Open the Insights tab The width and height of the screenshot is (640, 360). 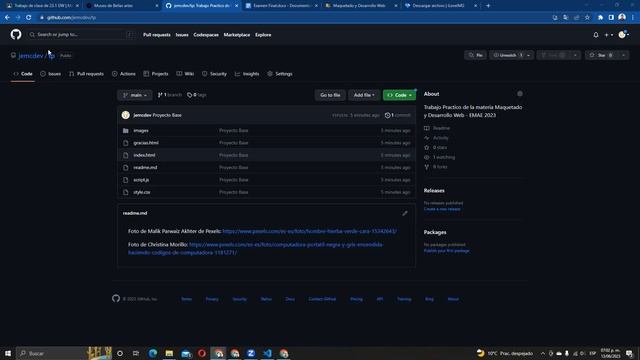click(247, 74)
